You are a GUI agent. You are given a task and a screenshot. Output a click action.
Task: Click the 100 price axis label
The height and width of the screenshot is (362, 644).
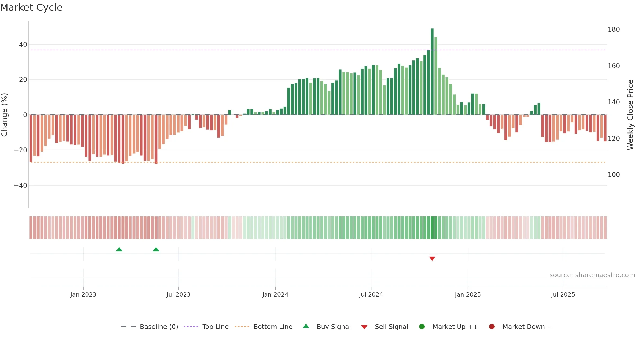coord(614,175)
